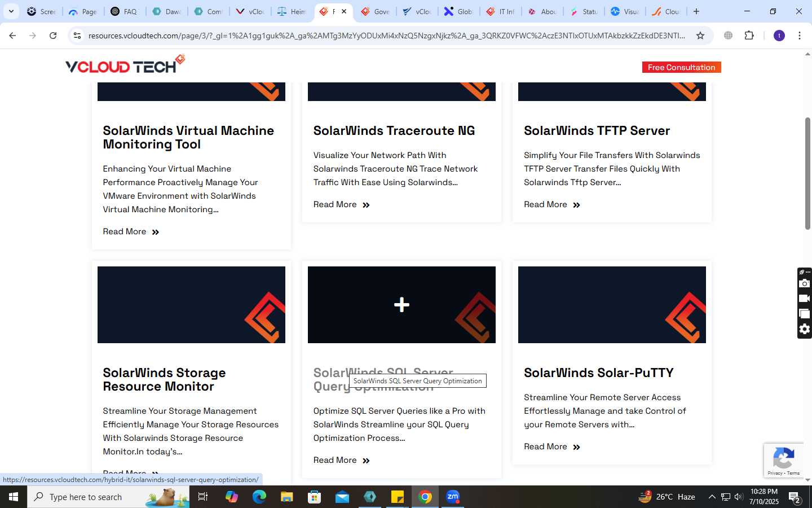Open SolarWinds Storage Resource Monitor title
The image size is (812, 508).
164,379
